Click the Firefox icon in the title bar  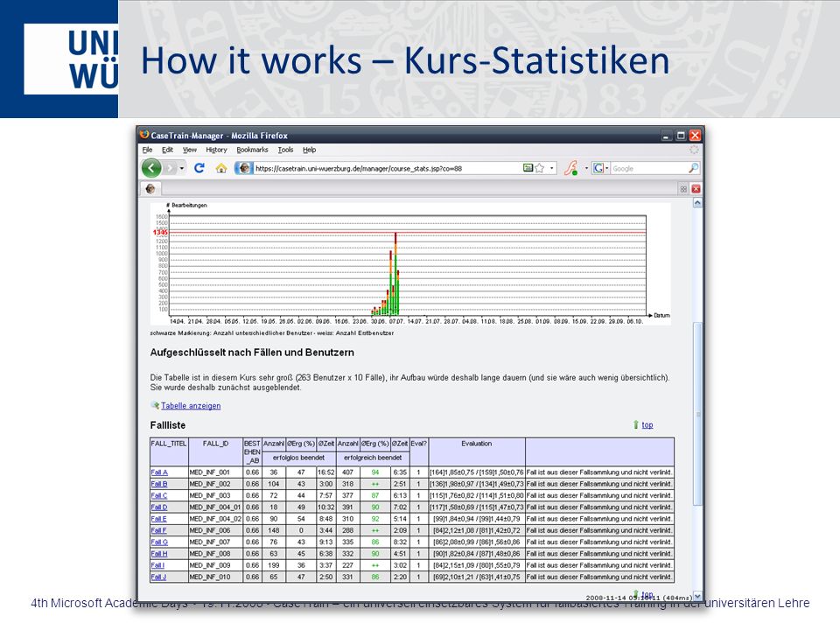point(144,135)
